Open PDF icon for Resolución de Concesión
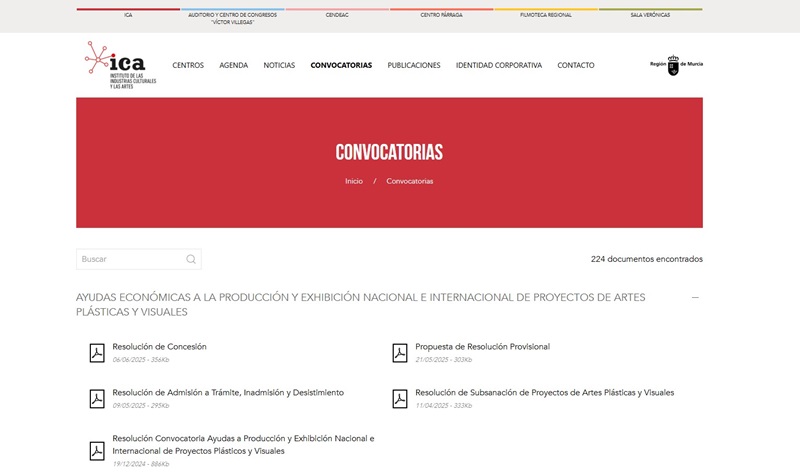The width and height of the screenshot is (800, 473). click(x=97, y=352)
